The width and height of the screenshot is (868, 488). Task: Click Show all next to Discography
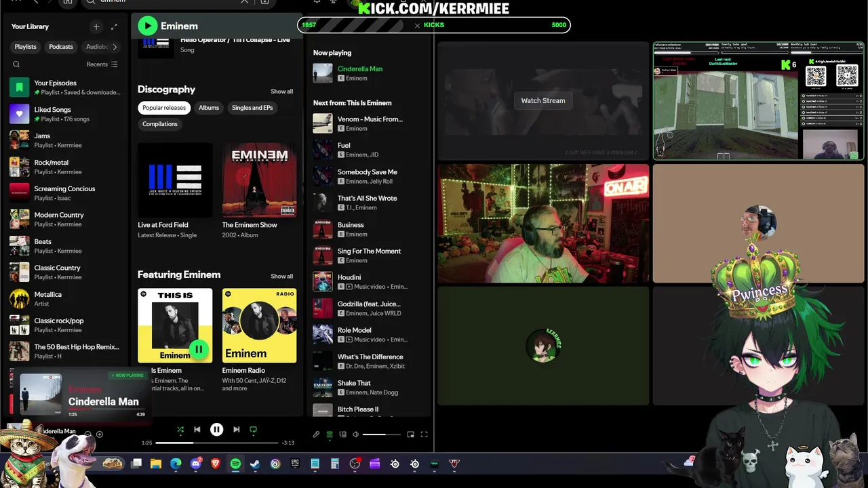coord(282,91)
